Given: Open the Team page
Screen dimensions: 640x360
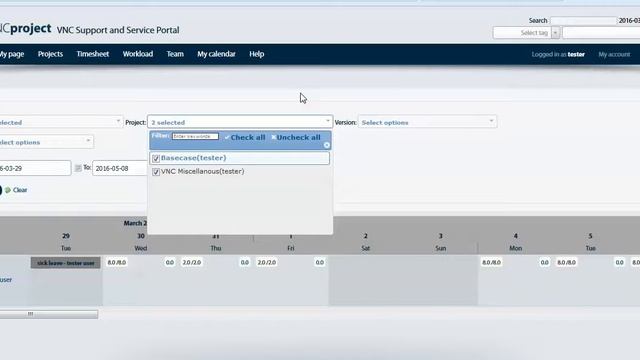Looking at the screenshot, I should pos(175,54).
